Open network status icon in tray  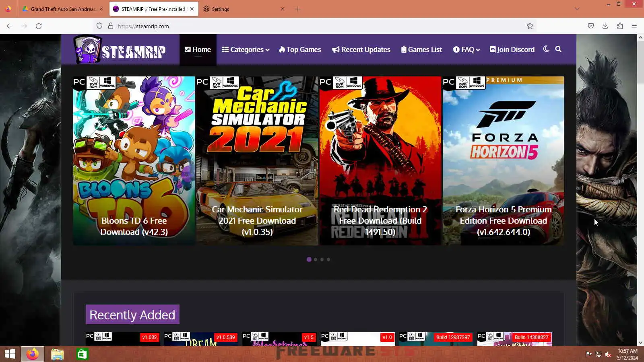click(x=599, y=354)
